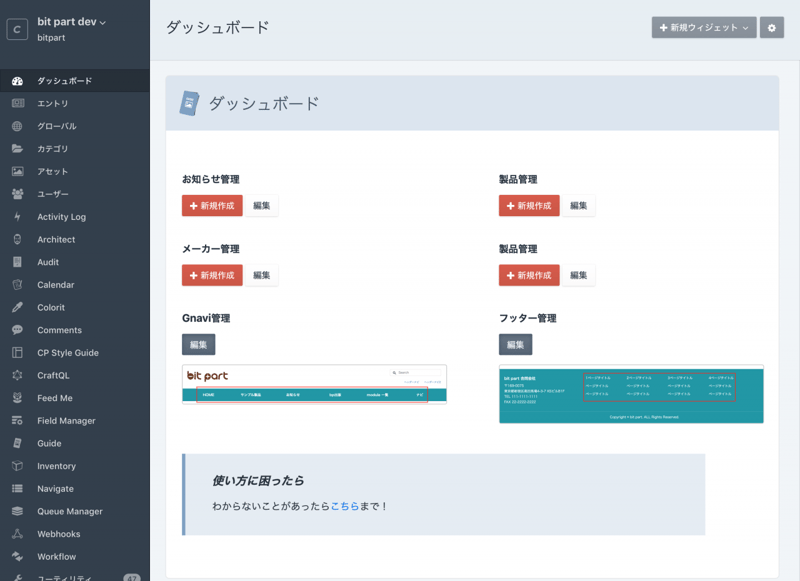Viewport: 800px width, 581px height.
Task: Open dashboard settings gear button
Action: [x=771, y=28]
